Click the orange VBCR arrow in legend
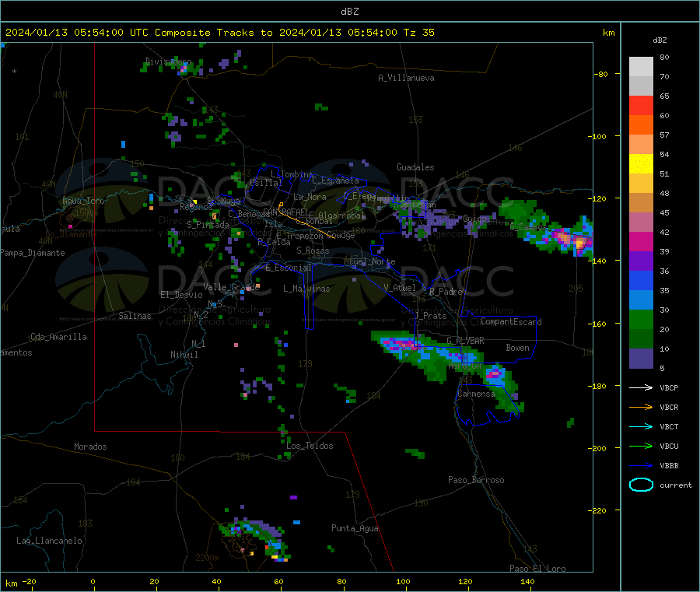The width and height of the screenshot is (700, 592). pyautogui.click(x=641, y=407)
